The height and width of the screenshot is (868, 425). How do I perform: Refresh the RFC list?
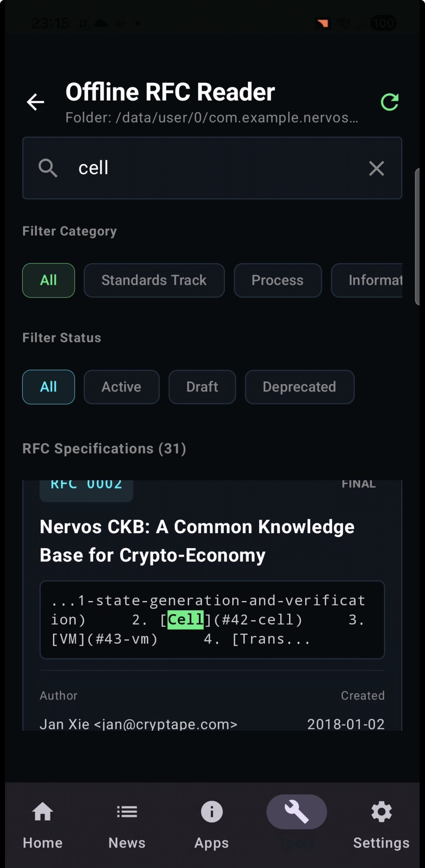click(390, 102)
